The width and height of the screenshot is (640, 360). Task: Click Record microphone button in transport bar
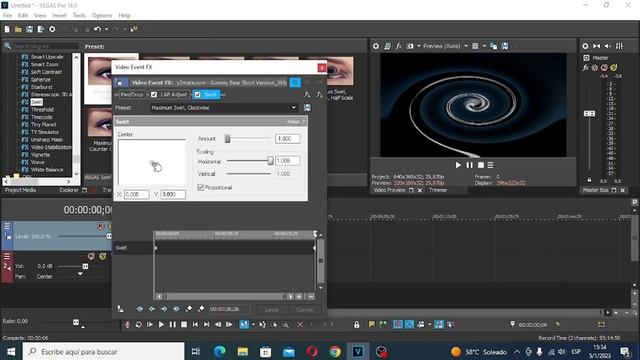tap(127, 324)
